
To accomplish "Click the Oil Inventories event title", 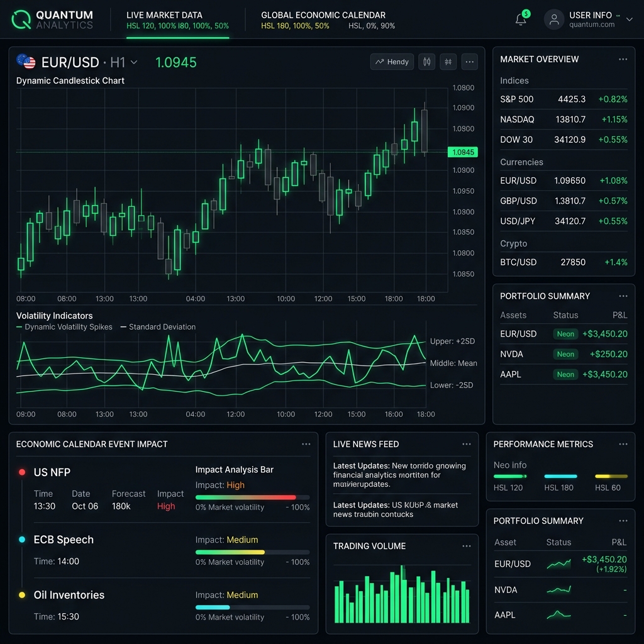I will (69, 595).
